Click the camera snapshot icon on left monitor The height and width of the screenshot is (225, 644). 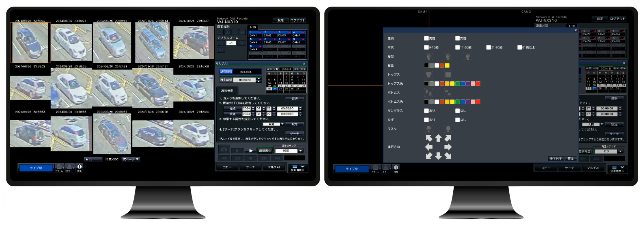pyautogui.click(x=224, y=149)
